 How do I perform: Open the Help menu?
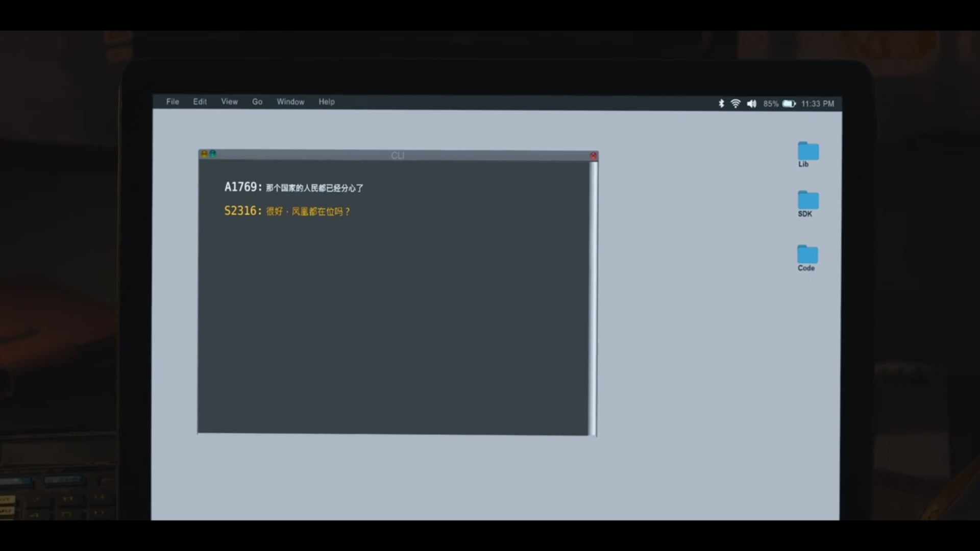pos(327,102)
